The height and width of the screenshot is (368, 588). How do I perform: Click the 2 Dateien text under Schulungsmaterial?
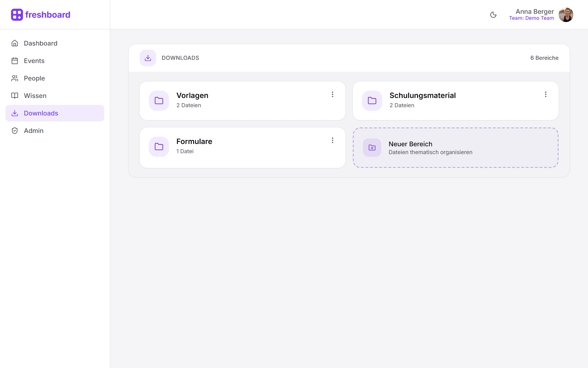pos(402,105)
